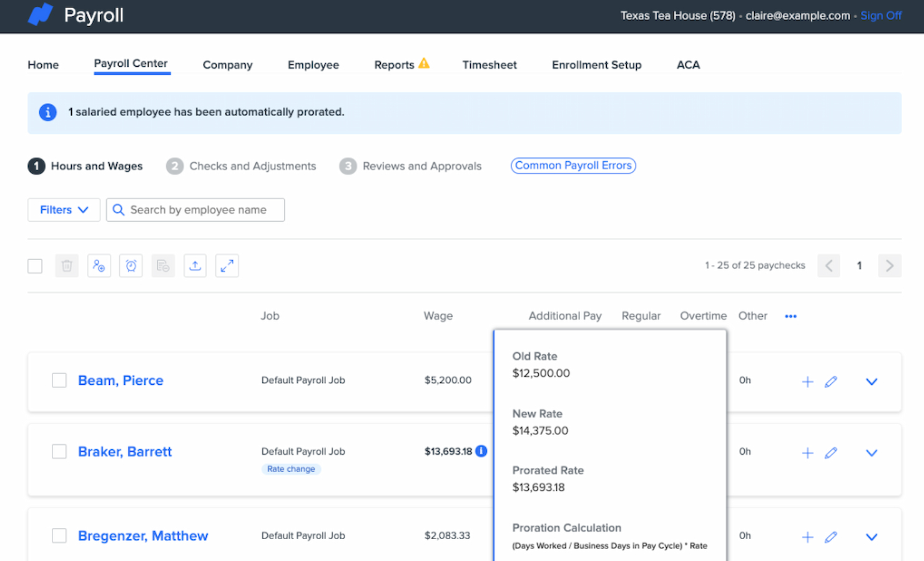Open the ellipsis columns menu in the header row

(790, 316)
